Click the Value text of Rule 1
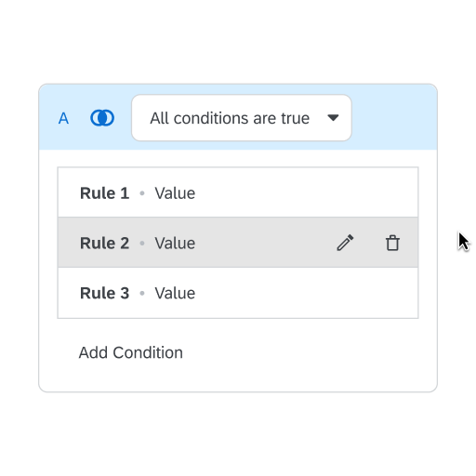Viewport: 476px width, 476px height. pyautogui.click(x=175, y=193)
